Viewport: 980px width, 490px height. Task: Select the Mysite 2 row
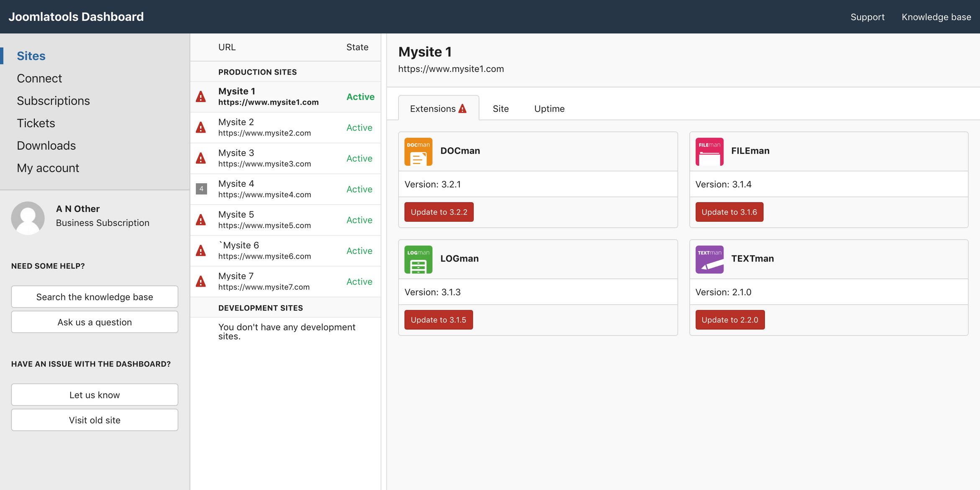coord(285,128)
